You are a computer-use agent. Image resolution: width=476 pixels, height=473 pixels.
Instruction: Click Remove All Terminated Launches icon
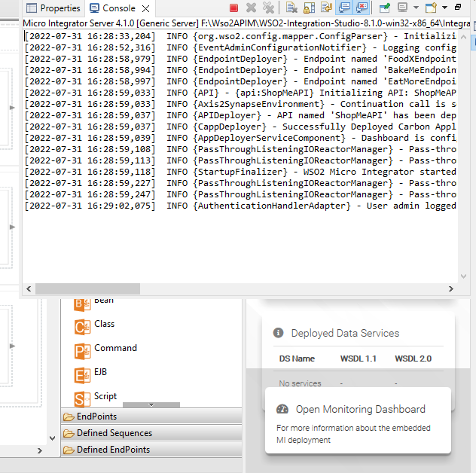click(268, 8)
